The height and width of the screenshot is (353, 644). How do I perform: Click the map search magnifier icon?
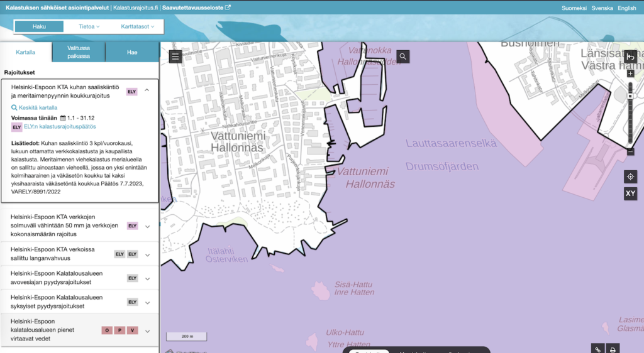tap(403, 57)
